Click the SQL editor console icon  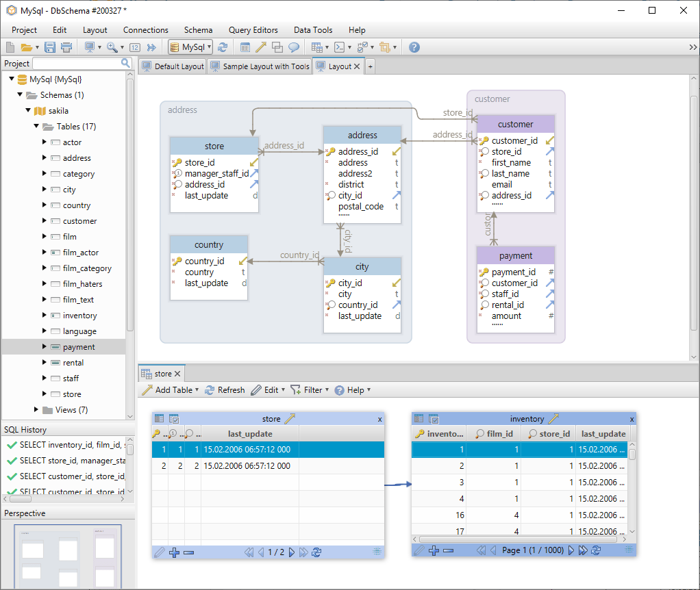coord(340,47)
